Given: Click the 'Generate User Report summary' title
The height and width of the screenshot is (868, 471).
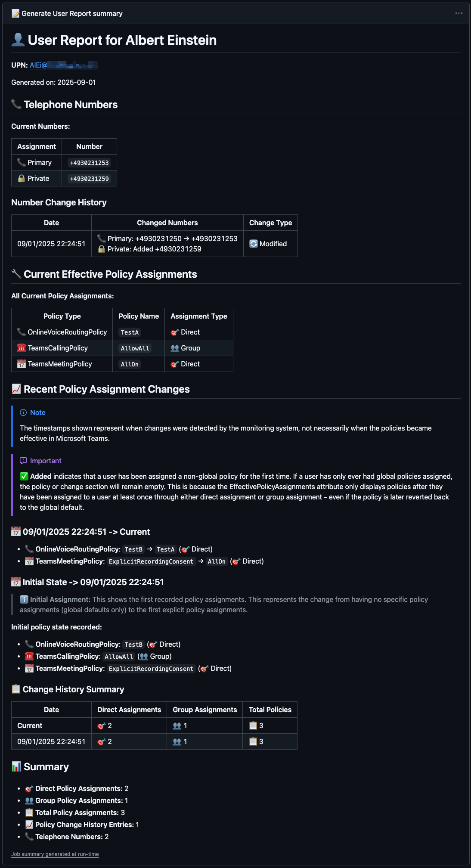Looking at the screenshot, I should point(72,13).
